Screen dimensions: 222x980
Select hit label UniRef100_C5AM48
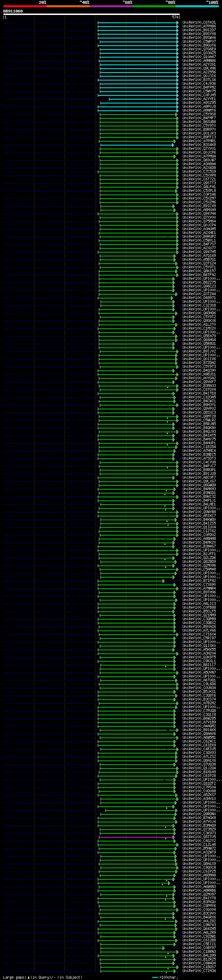coord(199,569)
